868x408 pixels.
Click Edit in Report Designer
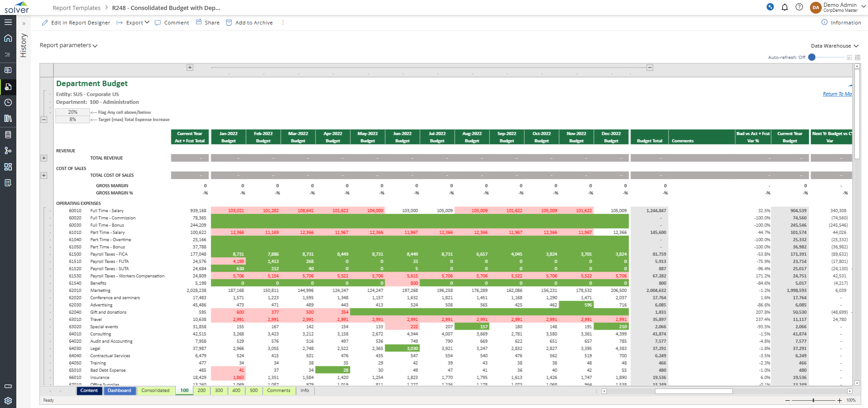[x=76, y=23]
